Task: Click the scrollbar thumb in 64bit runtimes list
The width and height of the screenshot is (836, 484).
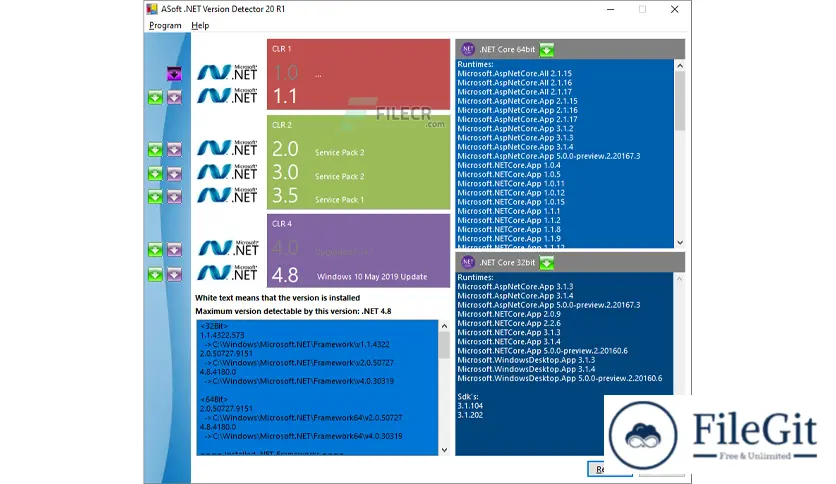Action: 680,100
